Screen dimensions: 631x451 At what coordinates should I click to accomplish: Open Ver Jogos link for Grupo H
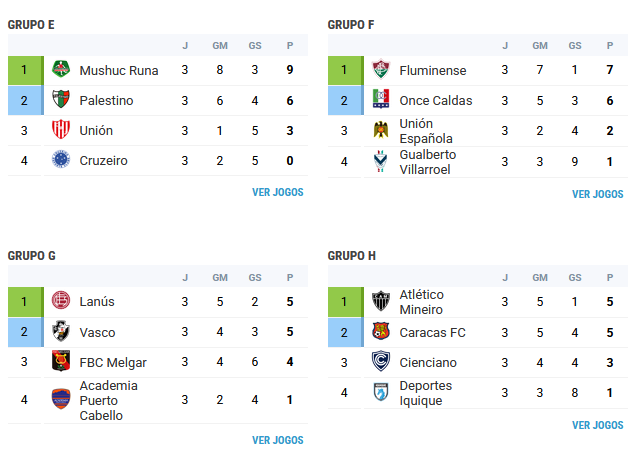(597, 425)
